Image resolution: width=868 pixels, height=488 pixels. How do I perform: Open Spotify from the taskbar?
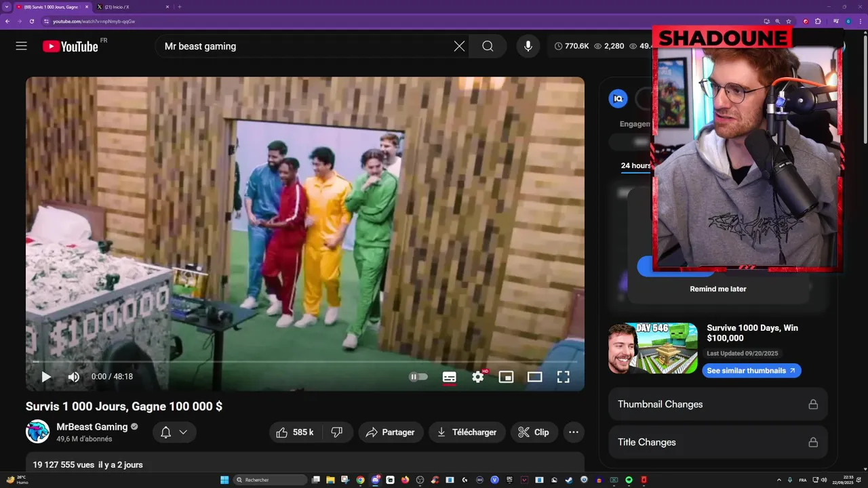coord(629,480)
